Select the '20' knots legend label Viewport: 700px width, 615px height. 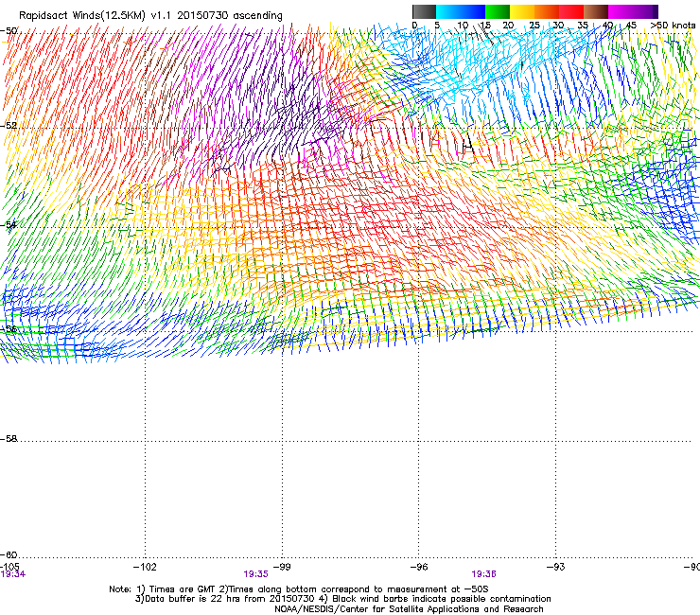[x=508, y=25]
